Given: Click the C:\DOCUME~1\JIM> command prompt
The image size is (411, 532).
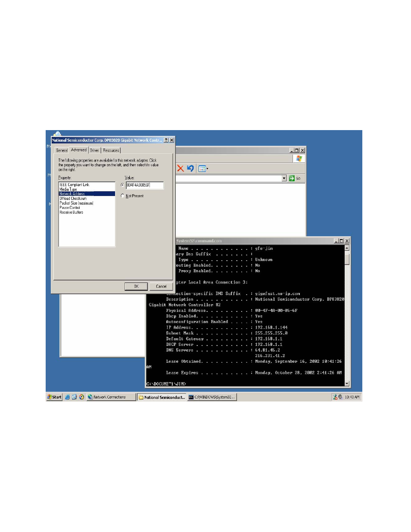Looking at the screenshot, I should click(166, 384).
